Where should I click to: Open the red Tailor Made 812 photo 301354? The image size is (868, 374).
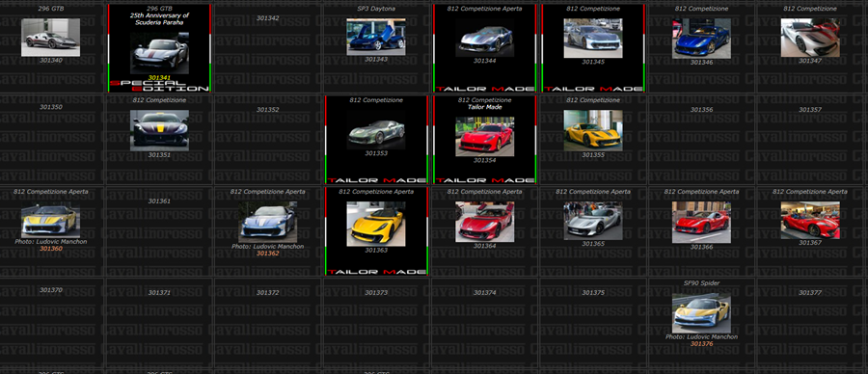pyautogui.click(x=484, y=136)
